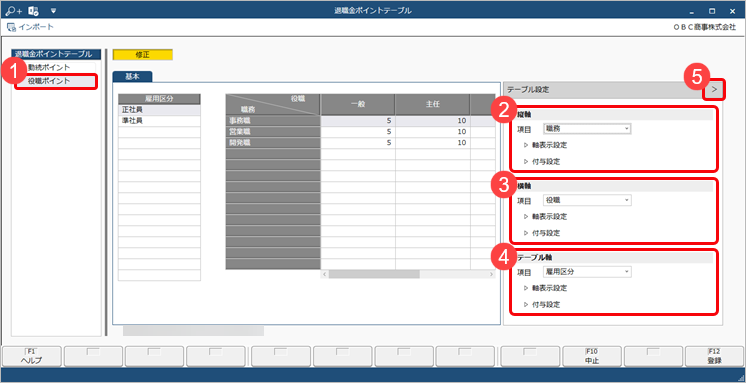
Task: Expand 付与設定 under 横軸
Action: (x=542, y=233)
